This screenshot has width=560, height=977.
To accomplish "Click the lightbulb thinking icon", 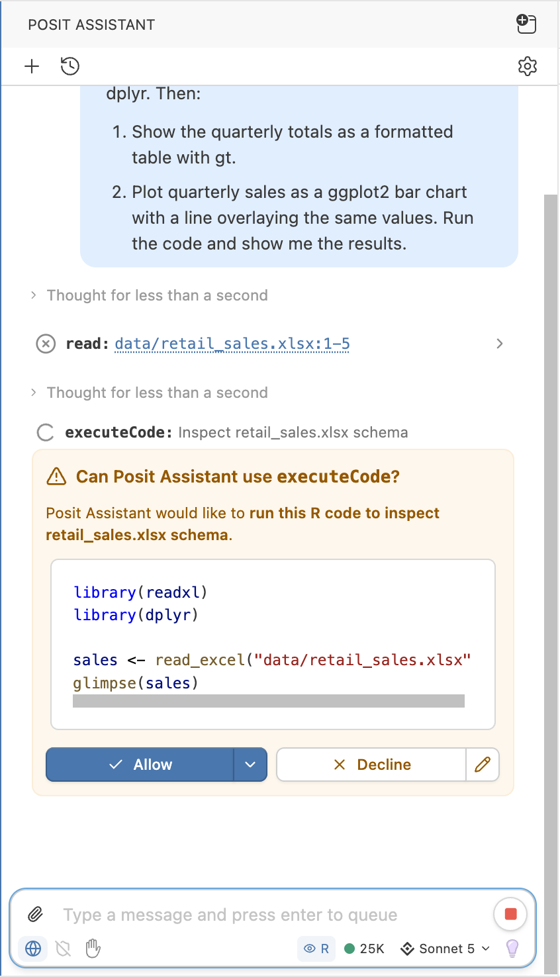I will 512,949.
